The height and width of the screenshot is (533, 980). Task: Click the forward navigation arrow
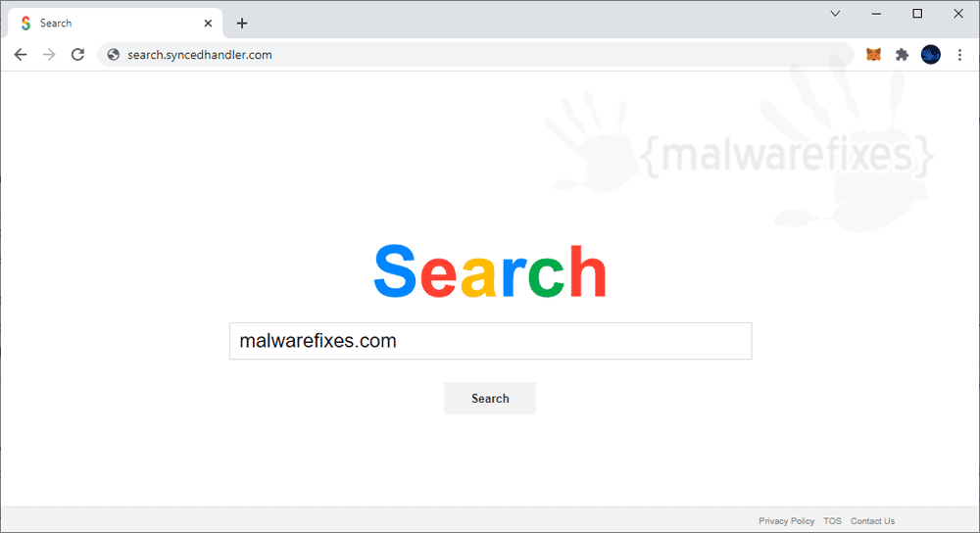(49, 55)
